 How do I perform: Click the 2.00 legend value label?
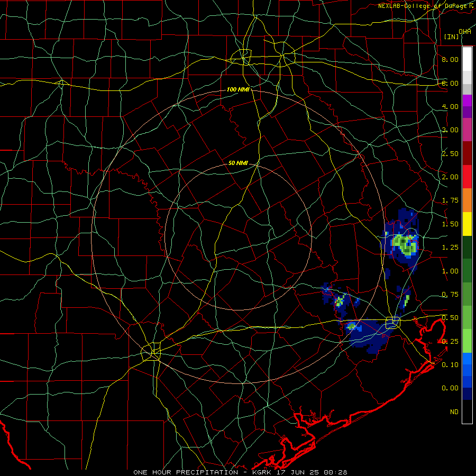pos(450,177)
